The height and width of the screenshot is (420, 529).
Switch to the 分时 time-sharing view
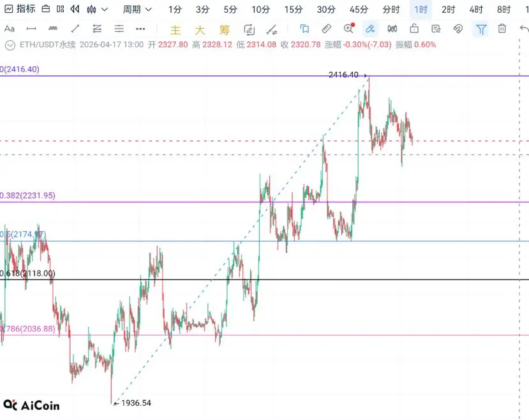point(391,10)
